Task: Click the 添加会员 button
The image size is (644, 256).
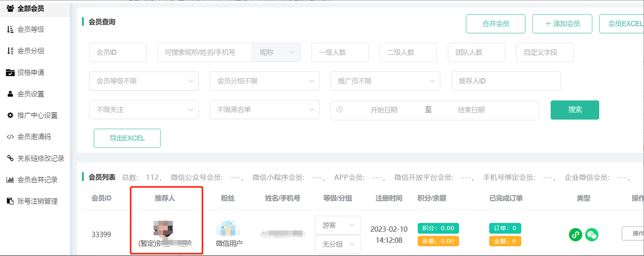Action: pyautogui.click(x=562, y=24)
